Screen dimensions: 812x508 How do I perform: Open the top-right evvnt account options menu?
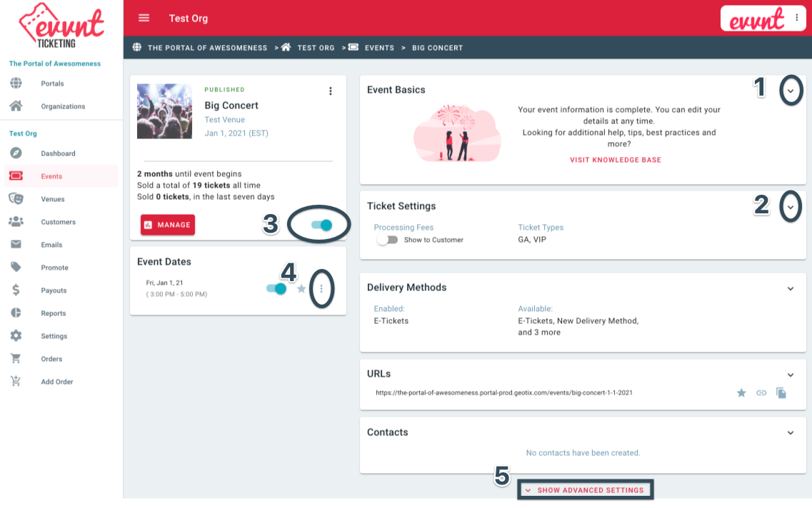click(796, 18)
